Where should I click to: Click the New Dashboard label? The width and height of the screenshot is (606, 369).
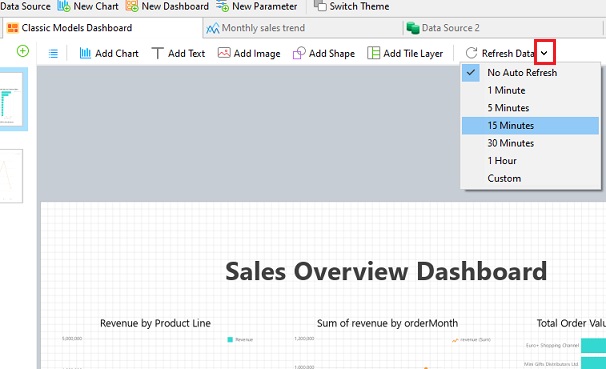coord(175,7)
